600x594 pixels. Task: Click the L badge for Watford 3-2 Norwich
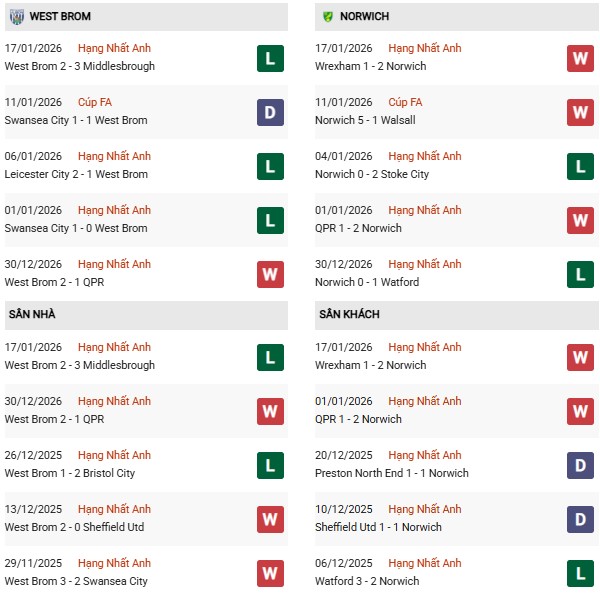pyautogui.click(x=580, y=573)
